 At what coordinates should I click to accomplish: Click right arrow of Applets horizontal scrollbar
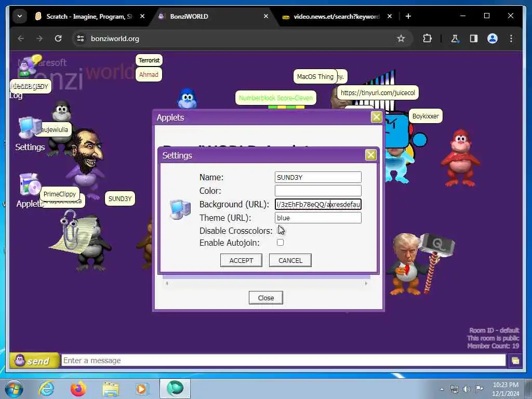click(x=366, y=283)
